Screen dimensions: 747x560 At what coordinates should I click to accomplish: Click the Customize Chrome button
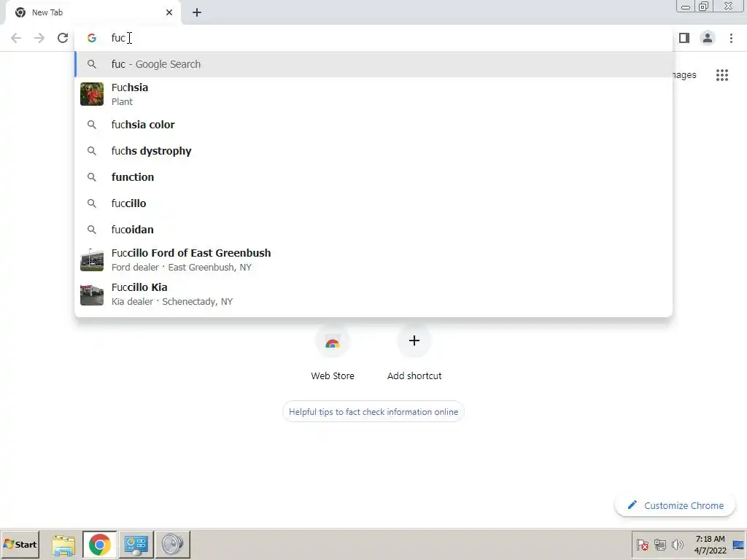click(675, 506)
